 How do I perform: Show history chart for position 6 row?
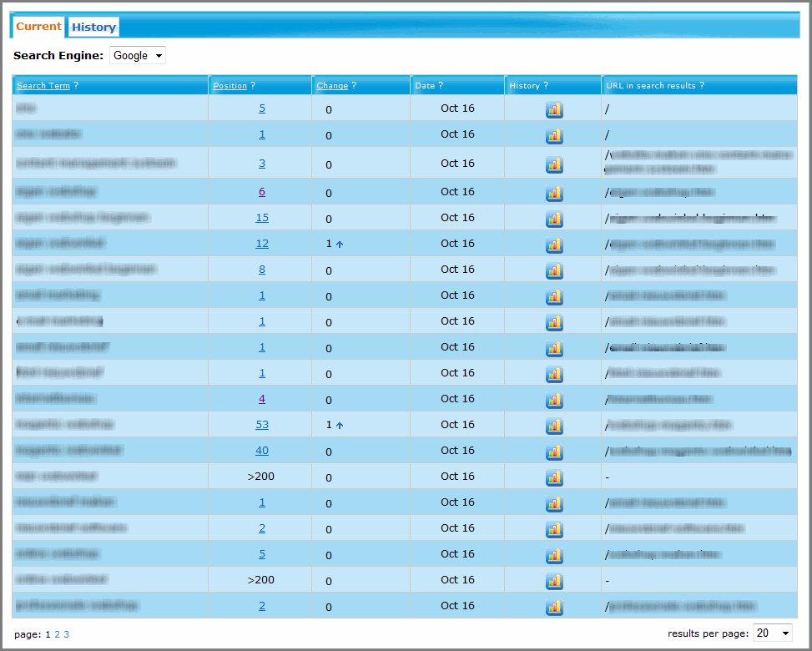(554, 193)
